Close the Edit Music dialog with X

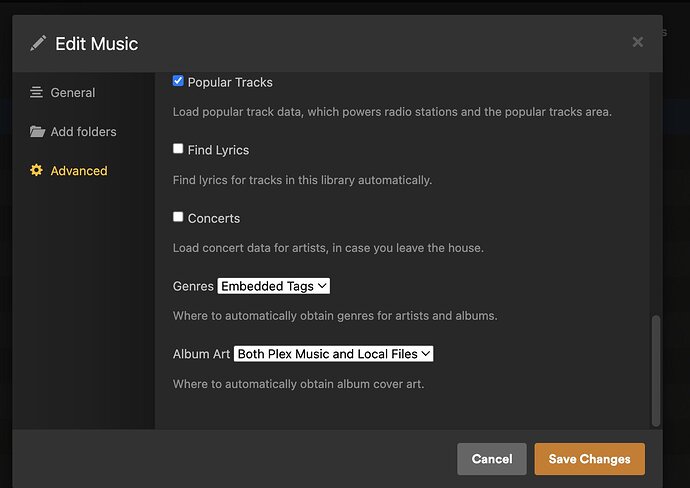637,42
